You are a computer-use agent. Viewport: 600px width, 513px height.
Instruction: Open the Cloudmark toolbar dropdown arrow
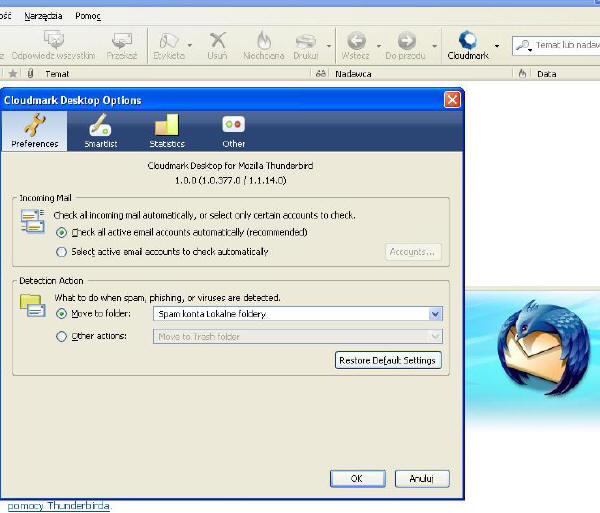[497, 46]
